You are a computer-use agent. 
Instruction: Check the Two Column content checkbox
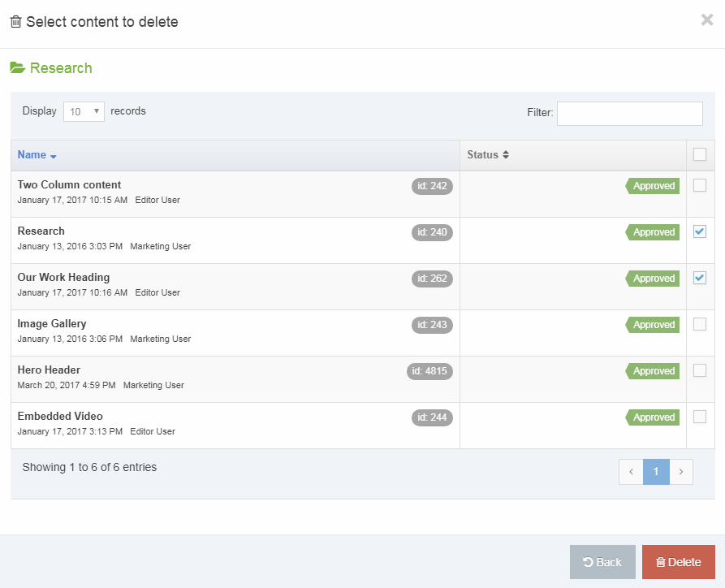coord(700,185)
